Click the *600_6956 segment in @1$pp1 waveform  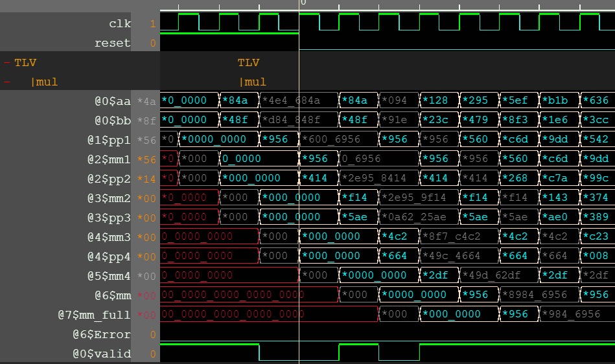[338, 139]
